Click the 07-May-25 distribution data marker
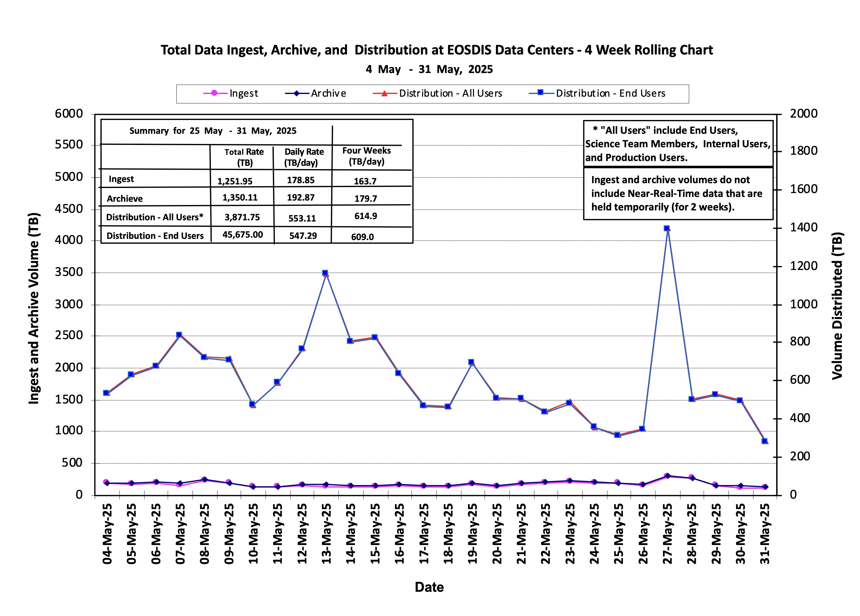 (x=179, y=335)
